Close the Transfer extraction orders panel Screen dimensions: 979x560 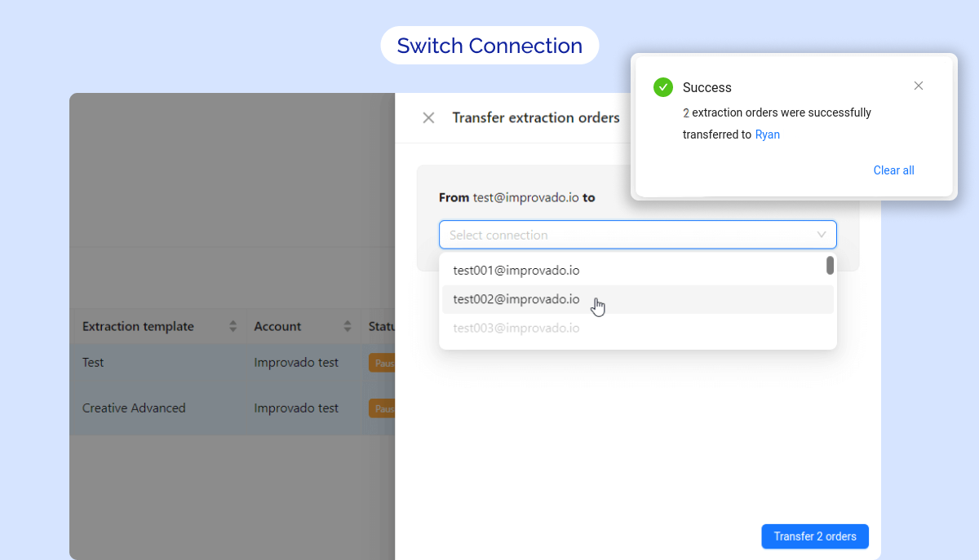428,118
